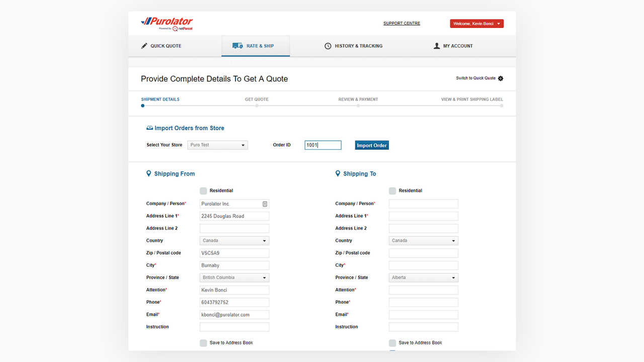Screen dimensions: 644x362
Task: Click Shipping From Phone field
Action: pyautogui.click(x=234, y=302)
